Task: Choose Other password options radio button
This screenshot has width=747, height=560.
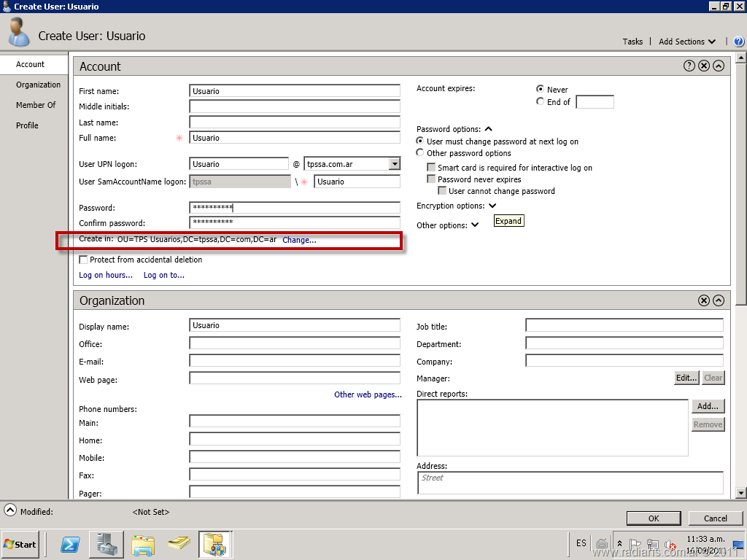Action: click(x=420, y=153)
